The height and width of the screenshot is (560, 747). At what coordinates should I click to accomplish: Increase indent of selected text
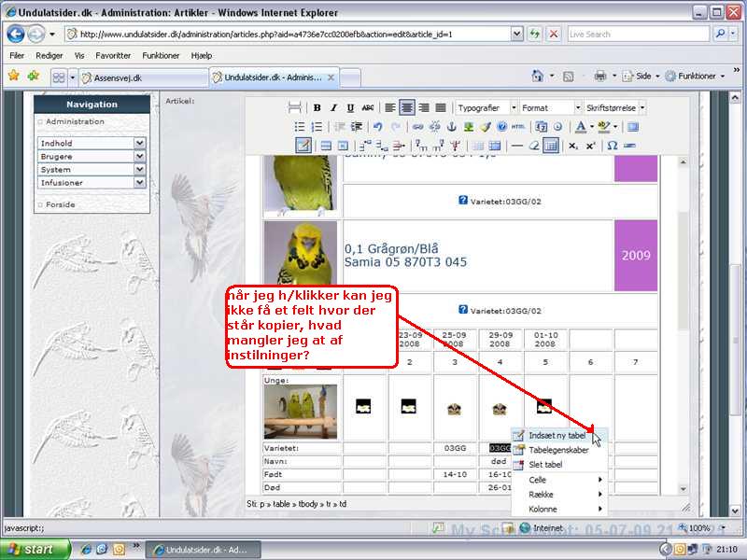[x=356, y=127]
